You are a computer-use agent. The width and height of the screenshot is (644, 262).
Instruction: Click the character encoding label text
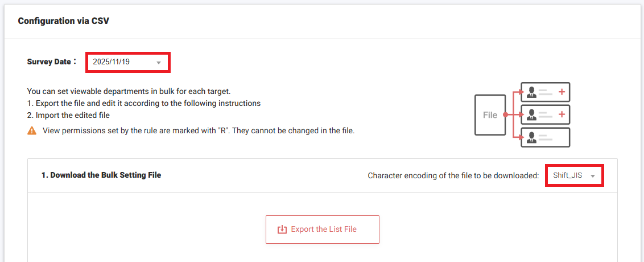point(453,175)
